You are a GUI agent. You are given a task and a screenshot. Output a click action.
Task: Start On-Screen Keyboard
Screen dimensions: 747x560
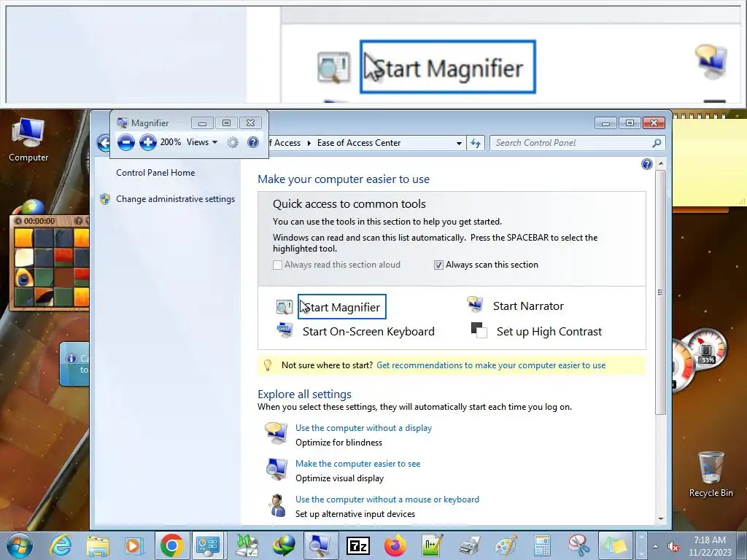(x=368, y=332)
